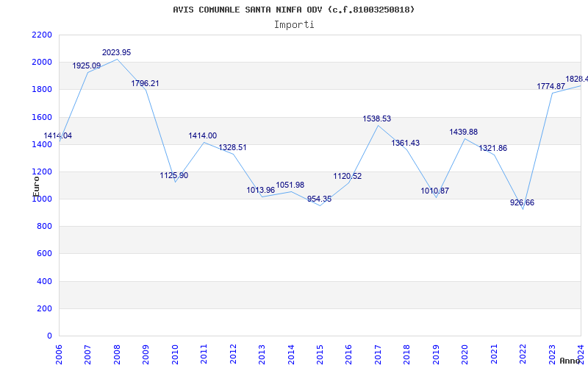588x368 pixels.
Task: Click the x-axis year 2011
Action: pyautogui.click(x=204, y=355)
